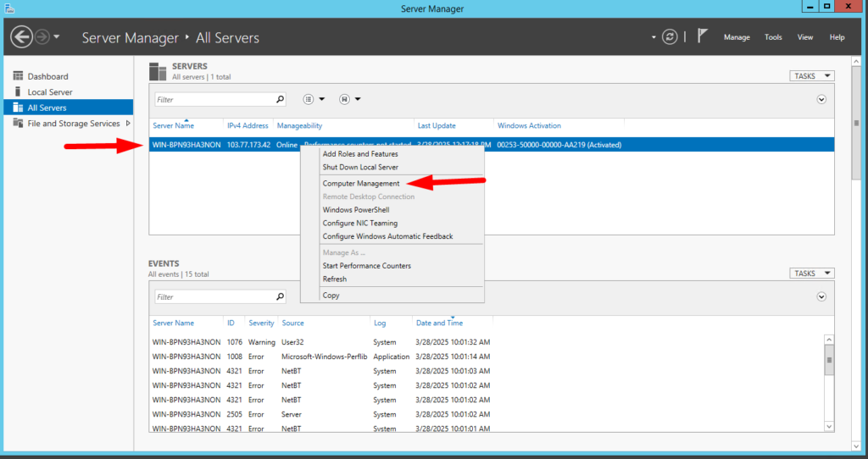Maximize the Server Manager window
Screen dimensions: 868x459
pyautogui.click(x=826, y=6)
